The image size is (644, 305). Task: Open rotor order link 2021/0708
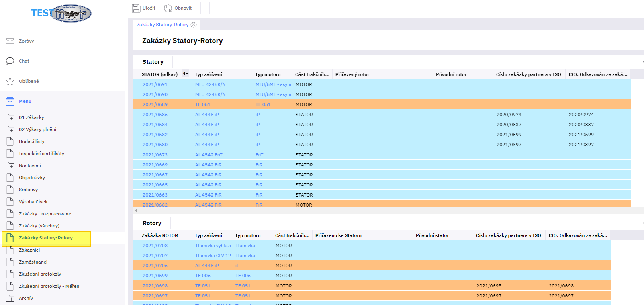coord(155,246)
